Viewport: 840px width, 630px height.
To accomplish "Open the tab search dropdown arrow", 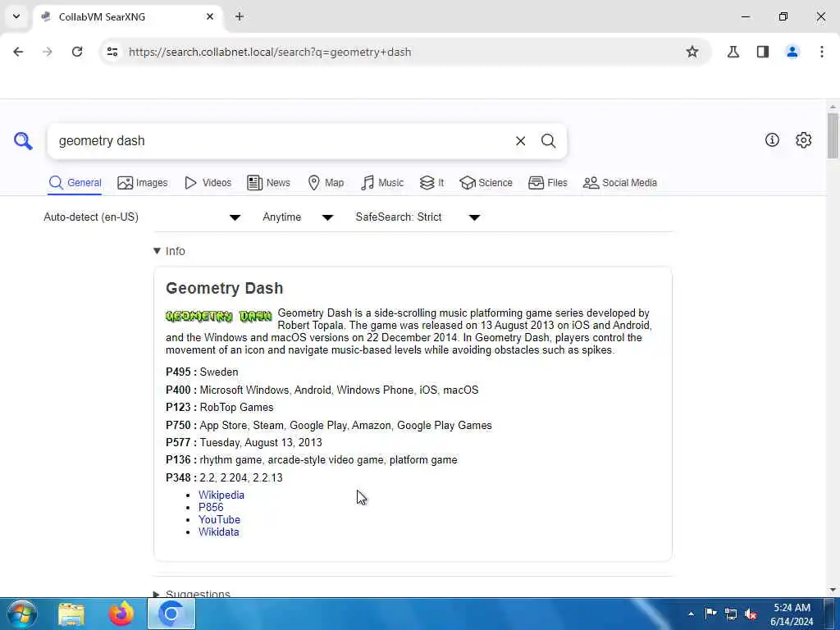I will [x=16, y=16].
